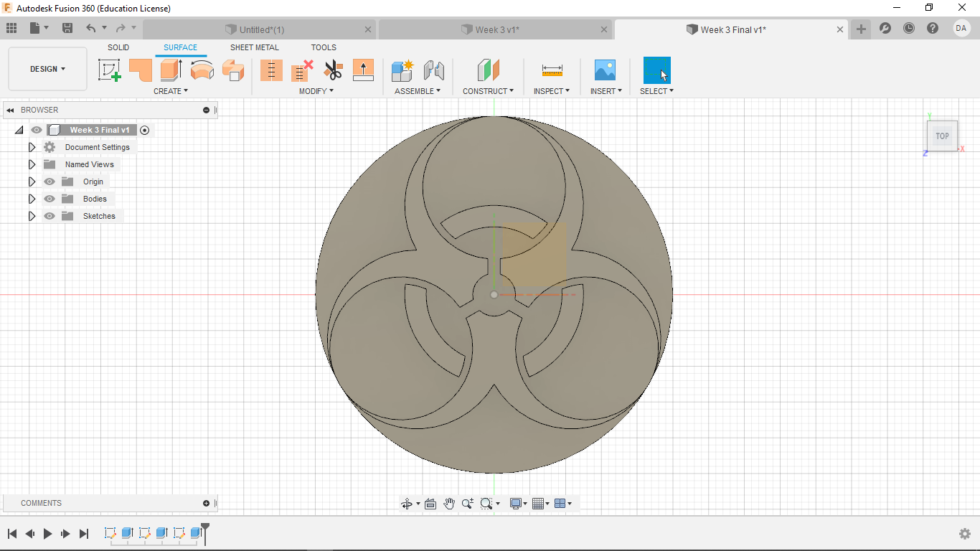
Task: Select the Zoom magnifier tool
Action: click(x=468, y=504)
